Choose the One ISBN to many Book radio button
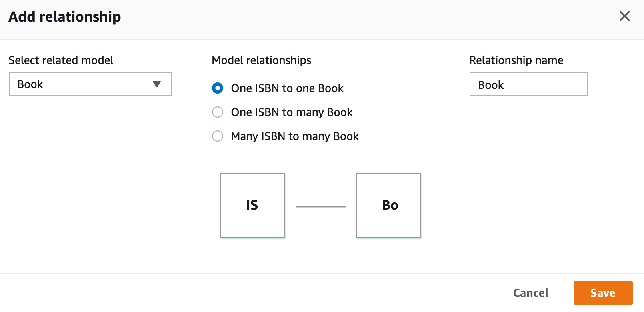Image resolution: width=644 pixels, height=312 pixels. 218,112
